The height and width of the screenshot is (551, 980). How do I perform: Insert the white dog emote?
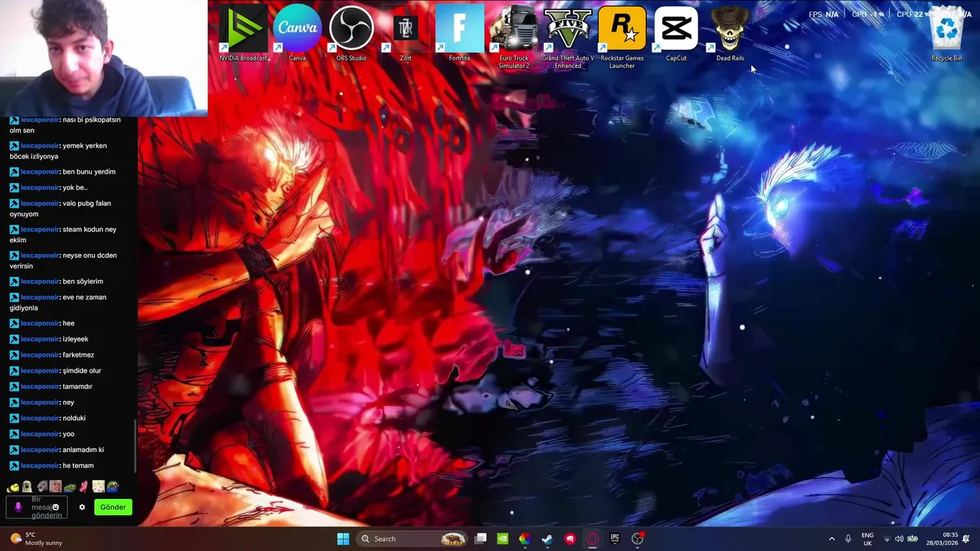coord(27,487)
